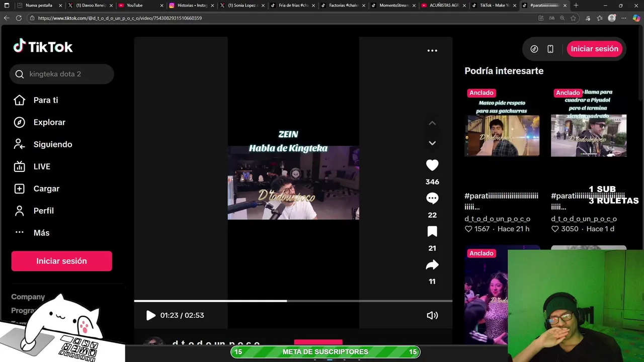The width and height of the screenshot is (644, 362).
Task: Switch to Nueva pestaña tab
Action: pyautogui.click(x=39, y=5)
